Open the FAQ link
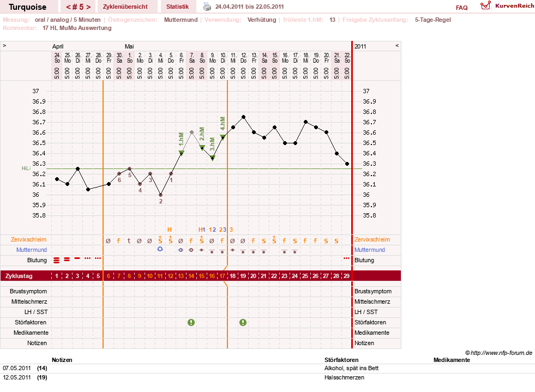Image resolution: width=535 pixels, height=392 pixels. click(461, 8)
